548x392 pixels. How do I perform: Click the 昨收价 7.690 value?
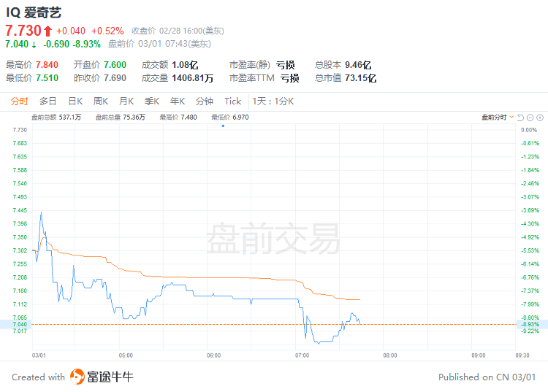[x=115, y=78]
